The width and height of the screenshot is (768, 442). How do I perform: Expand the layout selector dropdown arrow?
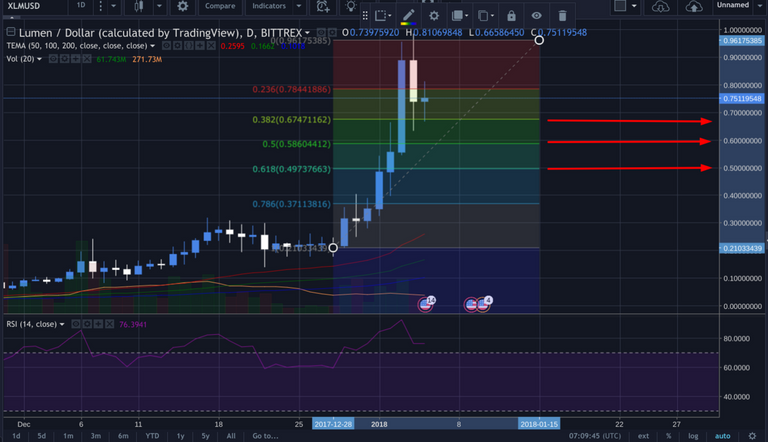pyautogui.click(x=634, y=6)
